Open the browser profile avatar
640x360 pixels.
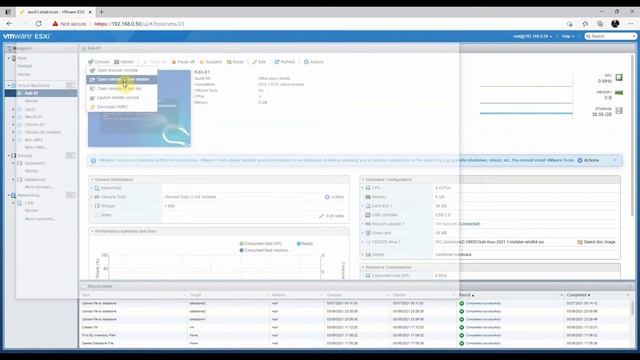click(x=615, y=24)
